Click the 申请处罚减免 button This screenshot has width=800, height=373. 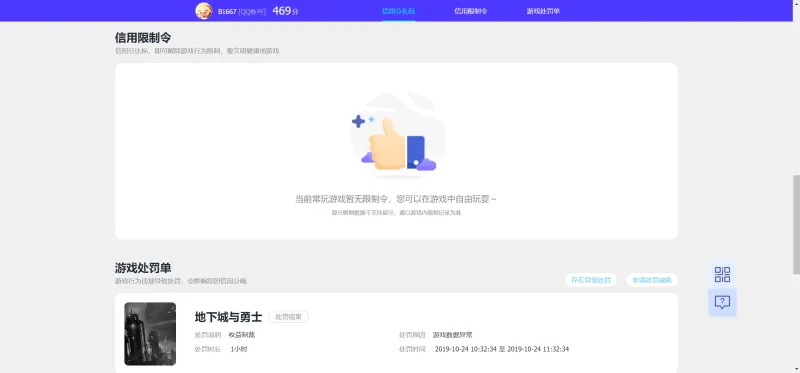652,280
